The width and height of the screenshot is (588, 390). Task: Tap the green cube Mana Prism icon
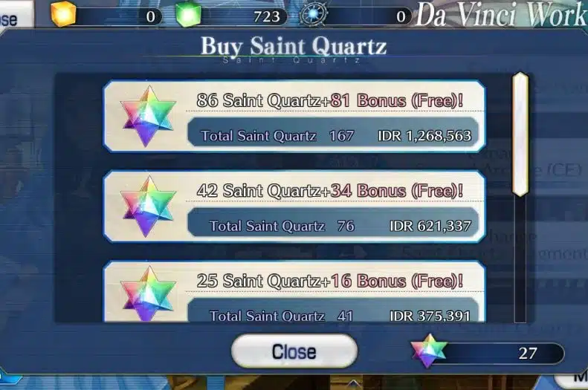[188, 14]
